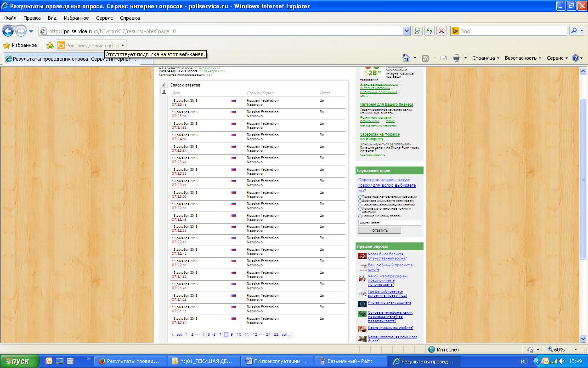Open Рекомендуемые сайты dropdown
Image resolution: width=588 pixels, height=368 pixels.
[x=90, y=45]
